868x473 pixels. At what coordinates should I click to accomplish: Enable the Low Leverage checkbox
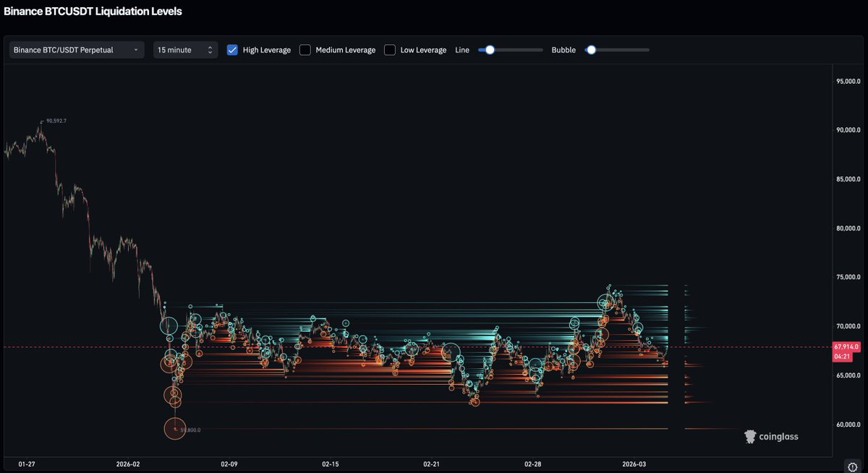[x=390, y=50]
